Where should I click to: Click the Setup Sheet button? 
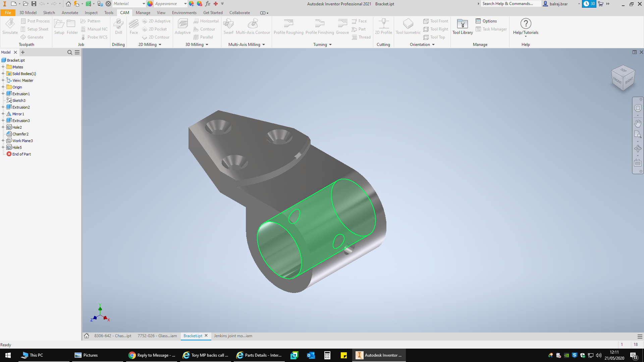coord(35,29)
